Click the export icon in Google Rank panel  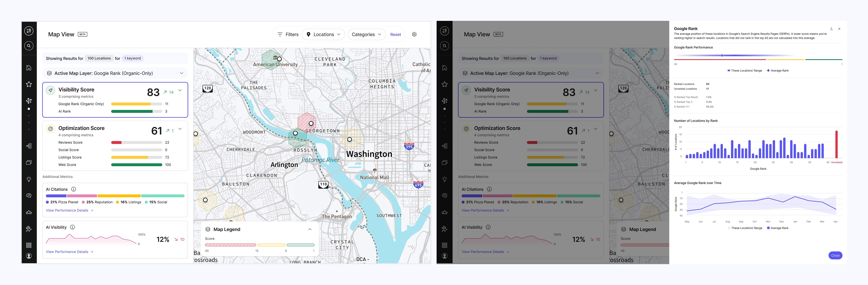(831, 29)
